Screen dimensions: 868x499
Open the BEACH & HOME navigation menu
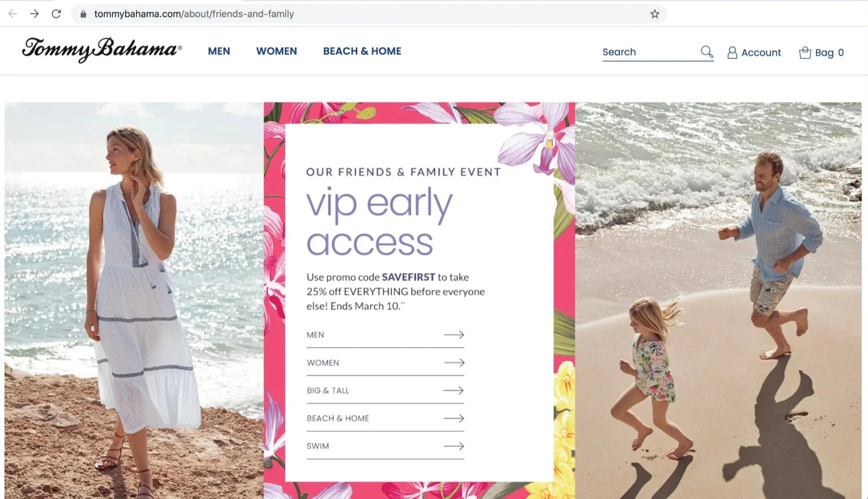coord(362,51)
